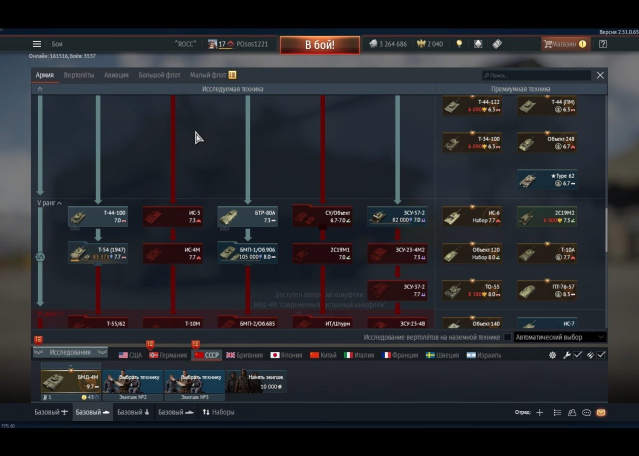Choose the Япония nation flag
Image resolution: width=639 pixels, height=456 pixels.
tap(286, 355)
